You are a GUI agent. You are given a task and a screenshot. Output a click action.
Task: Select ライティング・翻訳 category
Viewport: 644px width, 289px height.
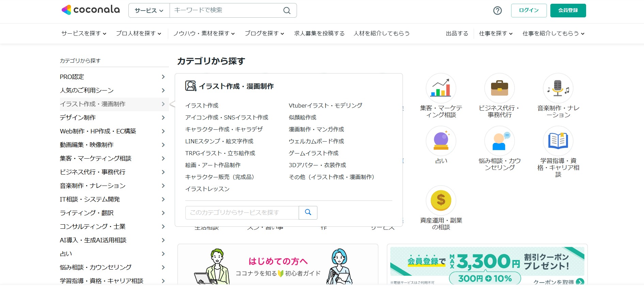pos(114,213)
